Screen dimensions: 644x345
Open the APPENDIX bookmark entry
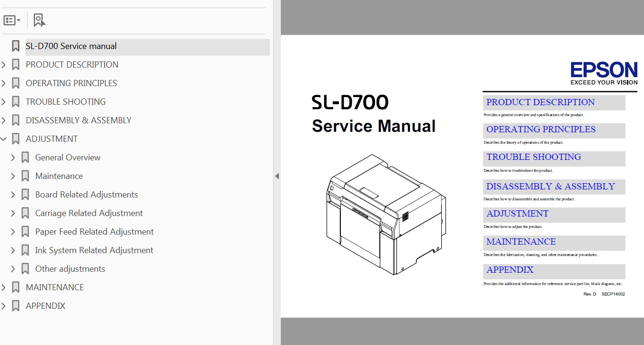pos(45,306)
